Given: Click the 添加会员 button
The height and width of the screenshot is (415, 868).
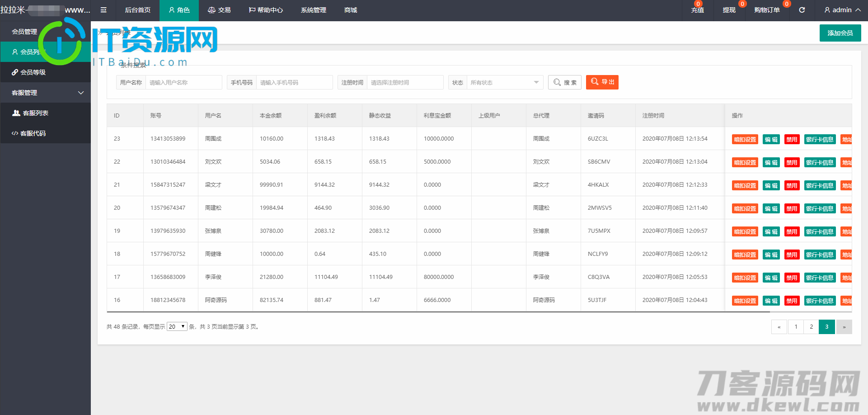Looking at the screenshot, I should tap(840, 33).
